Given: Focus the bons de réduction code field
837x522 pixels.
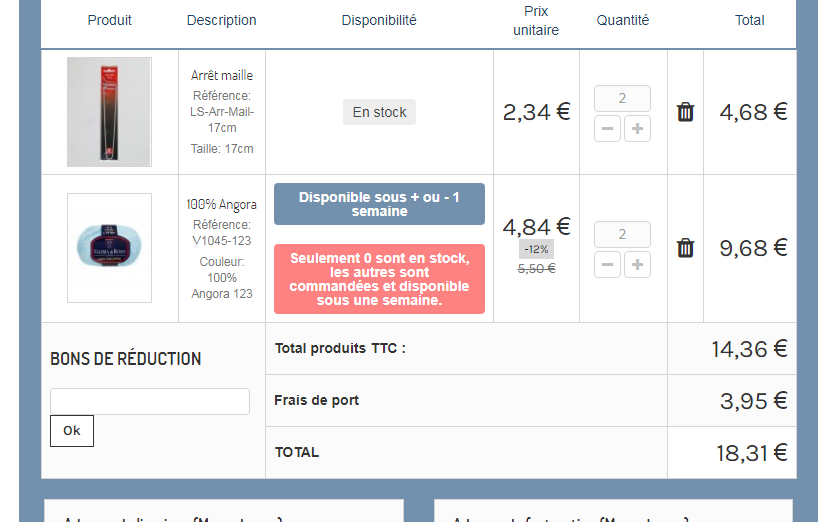Looking at the screenshot, I should pyautogui.click(x=150, y=401).
